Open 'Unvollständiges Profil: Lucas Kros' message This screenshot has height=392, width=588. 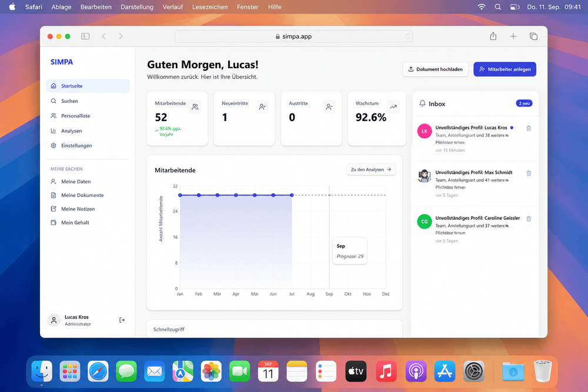pyautogui.click(x=471, y=128)
